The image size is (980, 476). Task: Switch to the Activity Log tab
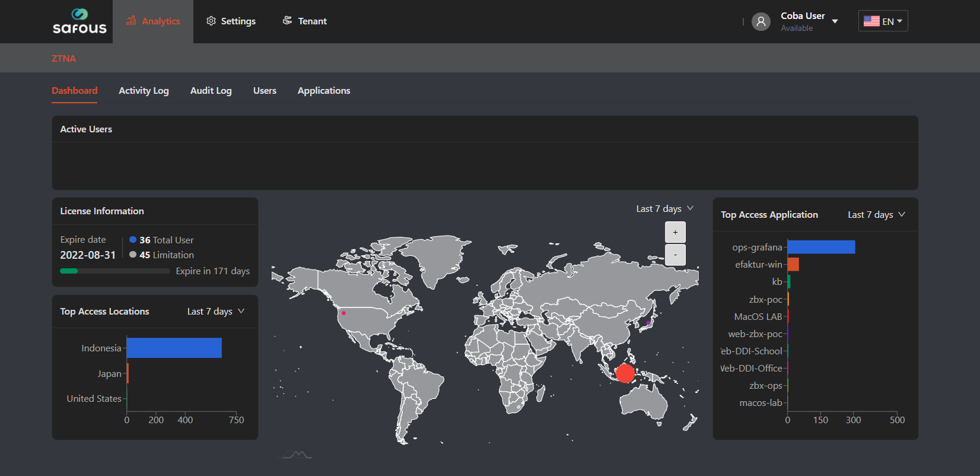click(144, 91)
